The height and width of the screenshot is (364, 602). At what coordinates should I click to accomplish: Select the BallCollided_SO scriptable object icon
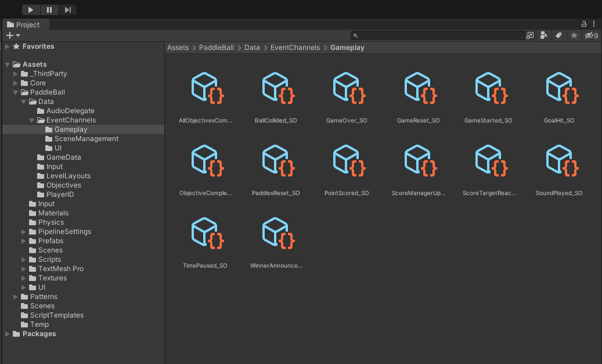pos(276,89)
